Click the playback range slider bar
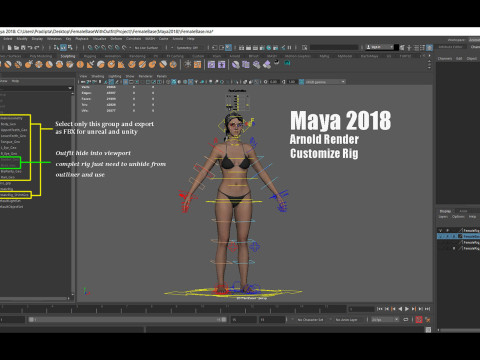 127,320
